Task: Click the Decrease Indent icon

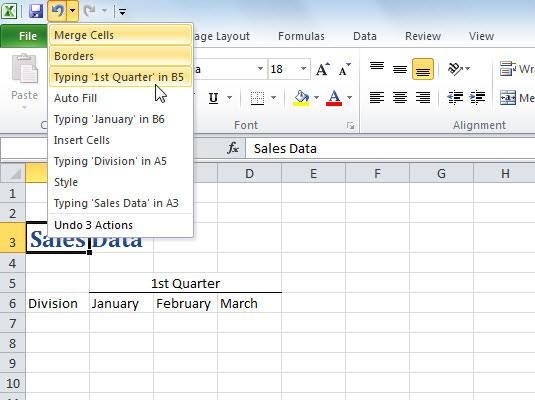Action: (x=455, y=98)
